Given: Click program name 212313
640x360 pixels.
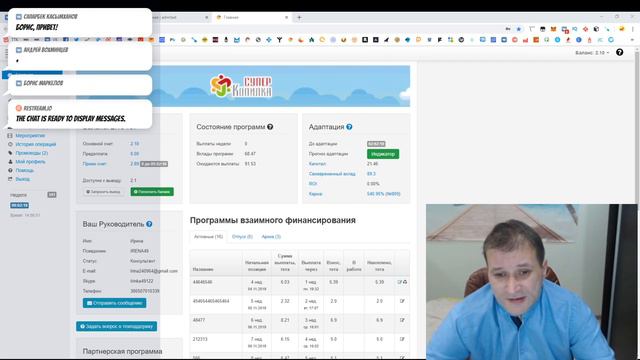Looking at the screenshot, I should tap(200, 339).
